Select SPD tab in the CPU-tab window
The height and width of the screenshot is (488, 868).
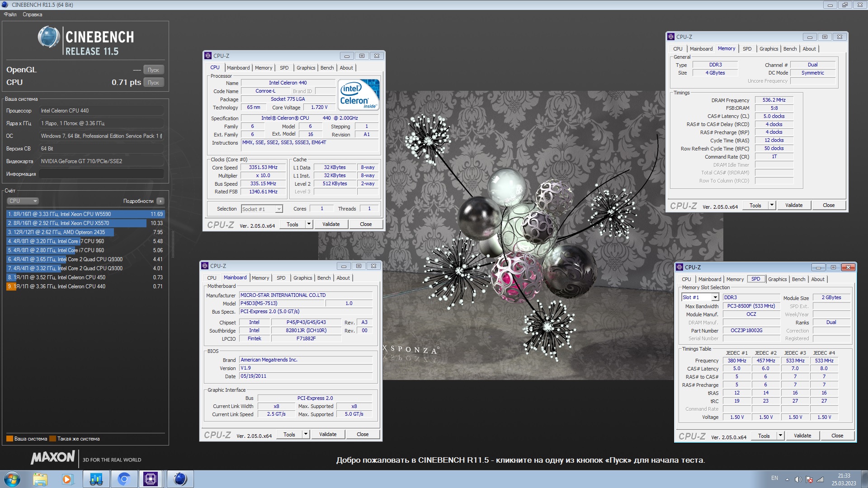pyautogui.click(x=284, y=68)
